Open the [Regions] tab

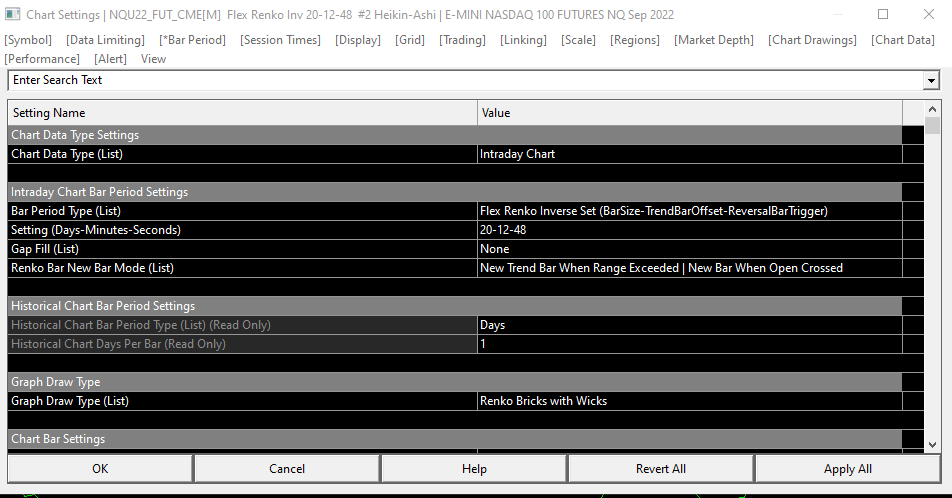[634, 40]
